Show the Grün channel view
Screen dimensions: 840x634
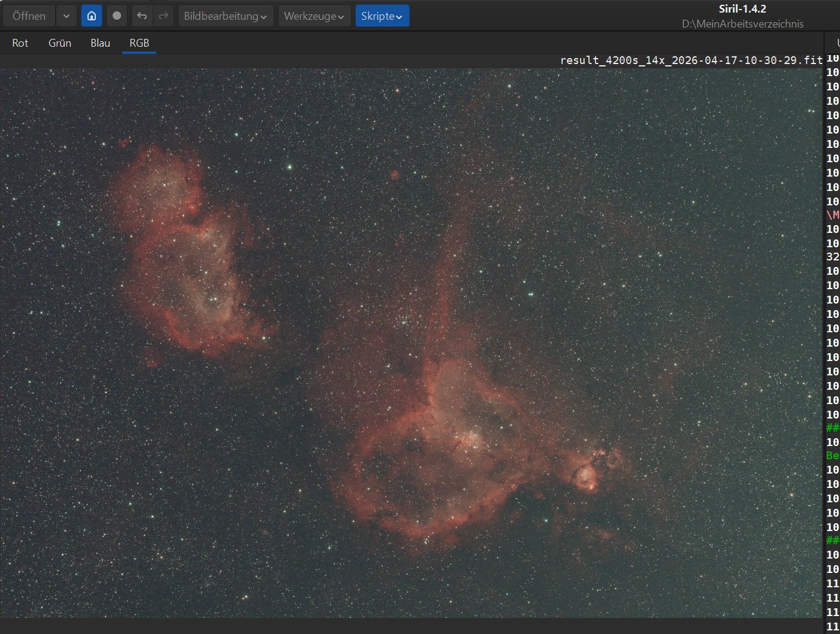[60, 43]
